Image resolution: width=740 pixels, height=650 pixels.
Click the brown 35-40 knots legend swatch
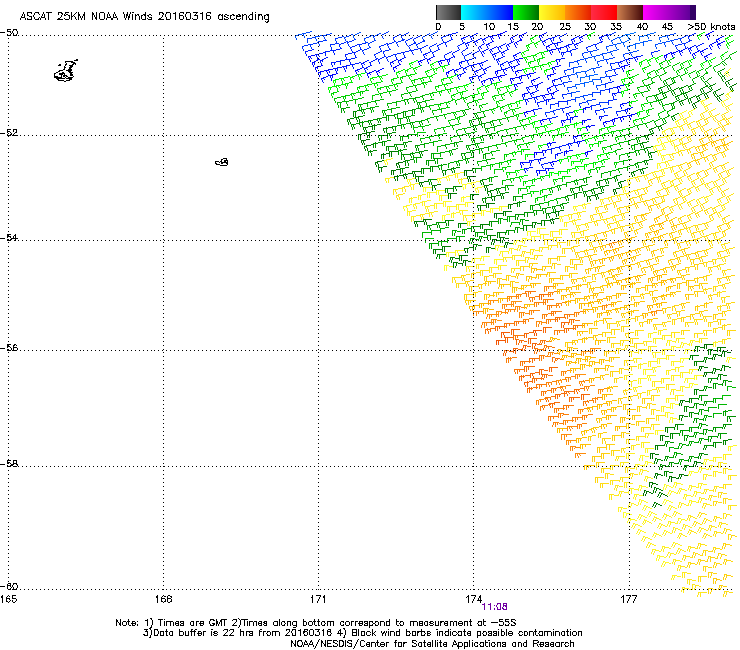coord(630,12)
